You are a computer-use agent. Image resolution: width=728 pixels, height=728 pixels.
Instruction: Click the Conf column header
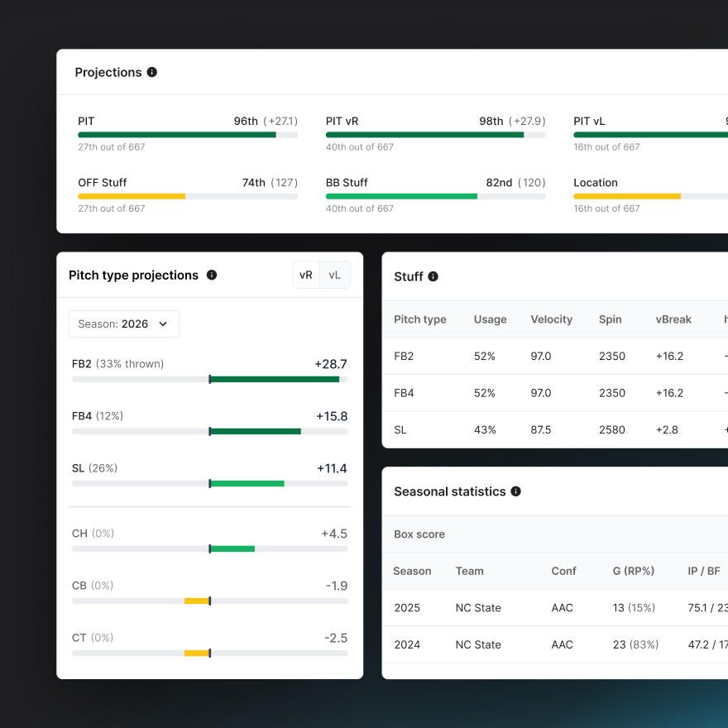pyautogui.click(x=562, y=571)
